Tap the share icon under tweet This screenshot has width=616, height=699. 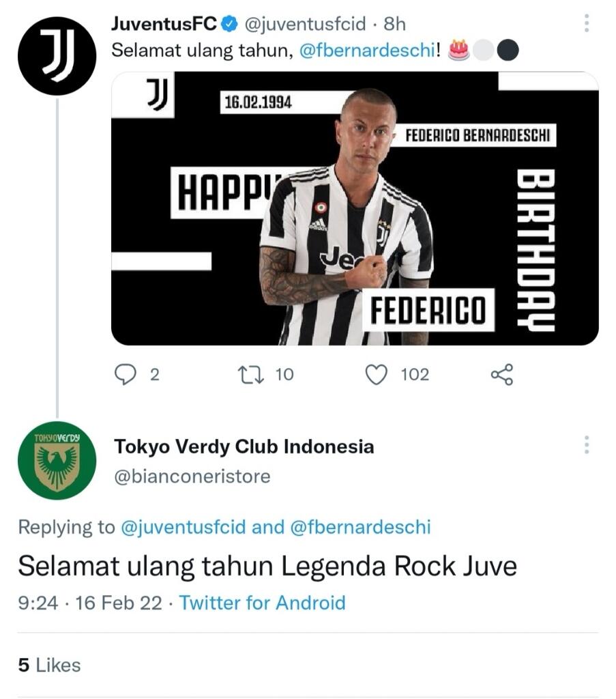[501, 374]
